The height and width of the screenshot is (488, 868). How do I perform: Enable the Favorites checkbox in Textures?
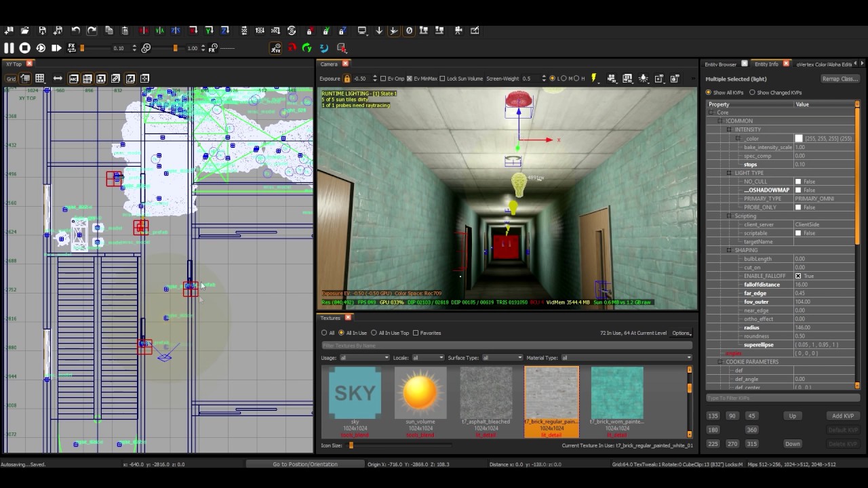point(416,333)
